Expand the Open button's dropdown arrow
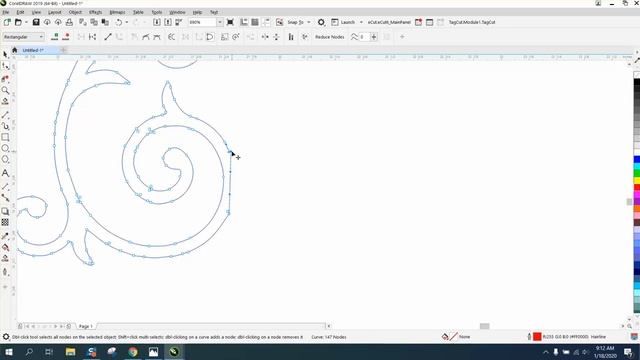640x360 pixels. [x=26, y=22]
